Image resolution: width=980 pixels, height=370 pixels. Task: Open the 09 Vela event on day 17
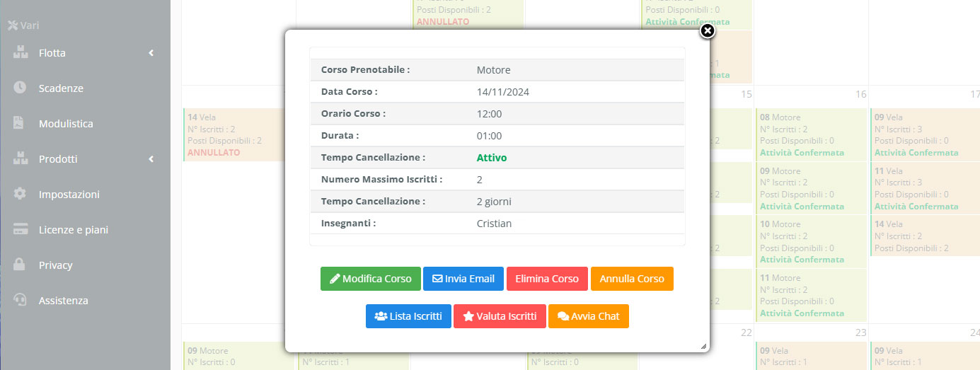925,135
